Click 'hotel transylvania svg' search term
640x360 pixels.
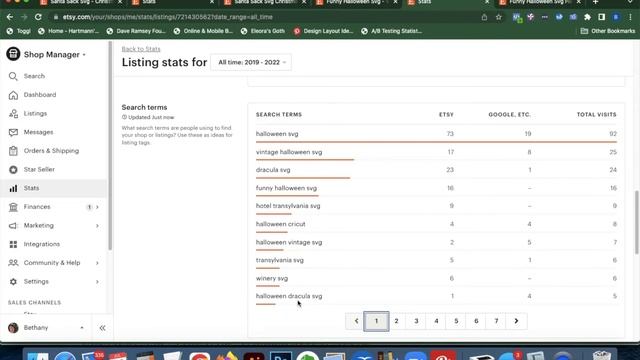(x=288, y=206)
